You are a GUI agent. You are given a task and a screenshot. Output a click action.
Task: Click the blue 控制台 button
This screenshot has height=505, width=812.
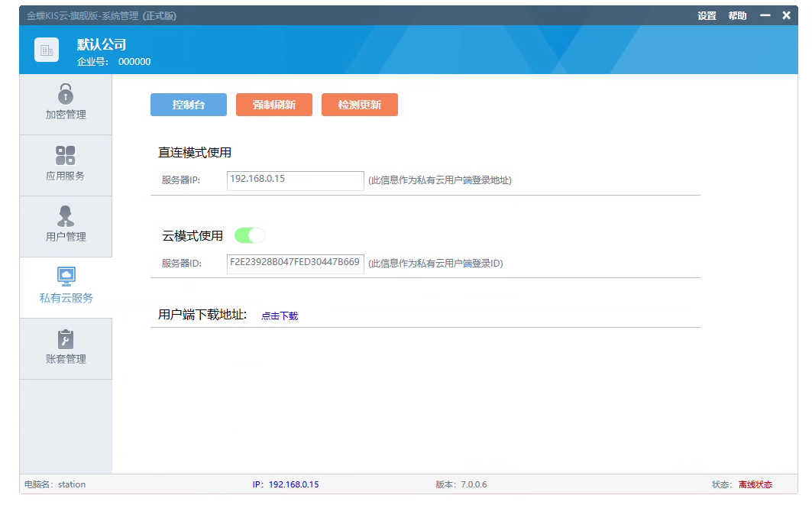[189, 105]
